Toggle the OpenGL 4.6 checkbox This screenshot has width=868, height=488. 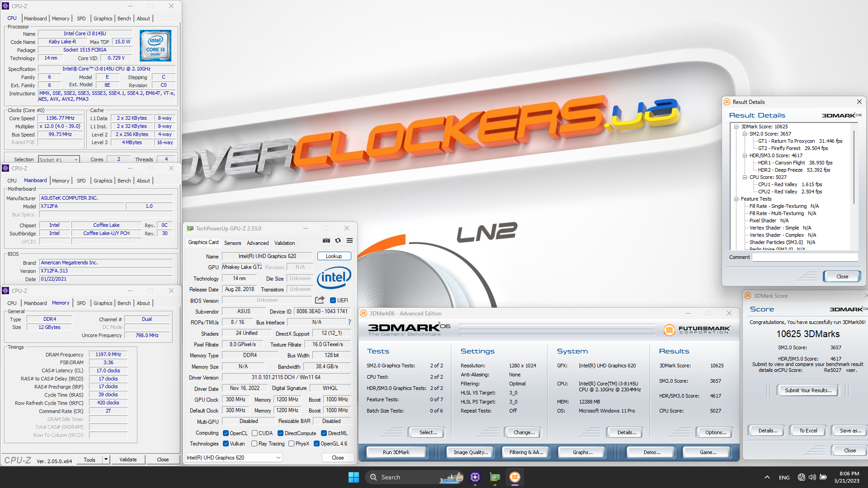pyautogui.click(x=316, y=444)
